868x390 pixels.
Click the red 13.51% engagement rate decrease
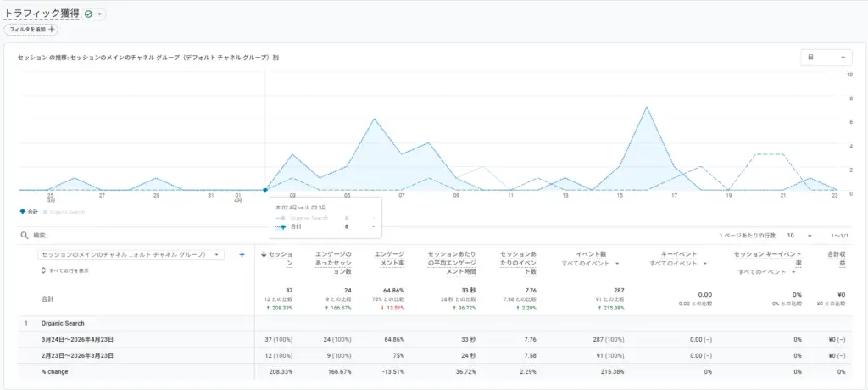[392, 308]
